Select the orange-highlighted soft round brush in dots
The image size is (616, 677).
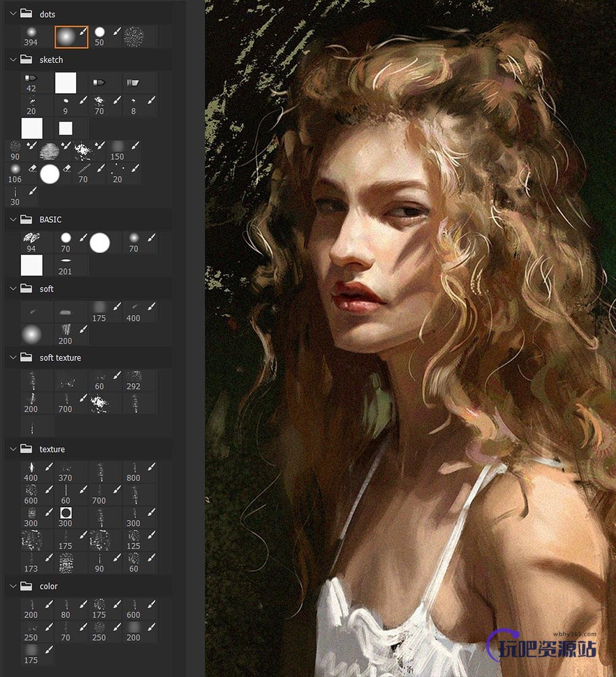click(71, 37)
